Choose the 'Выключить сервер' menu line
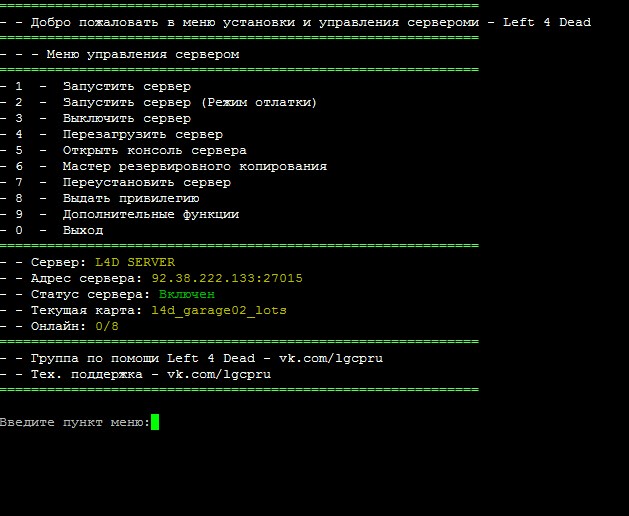Viewport: 629px width, 516px height. (126, 118)
